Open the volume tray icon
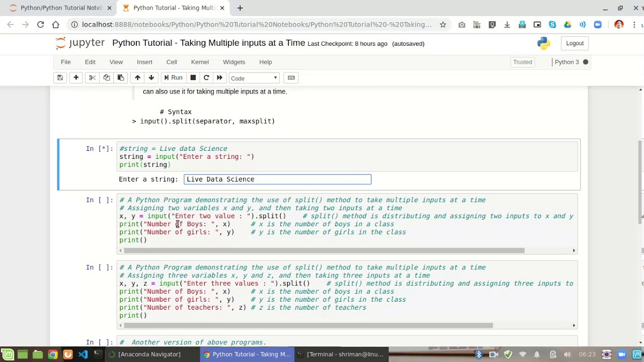Image resolution: width=644 pixels, height=362 pixels. coord(568,354)
